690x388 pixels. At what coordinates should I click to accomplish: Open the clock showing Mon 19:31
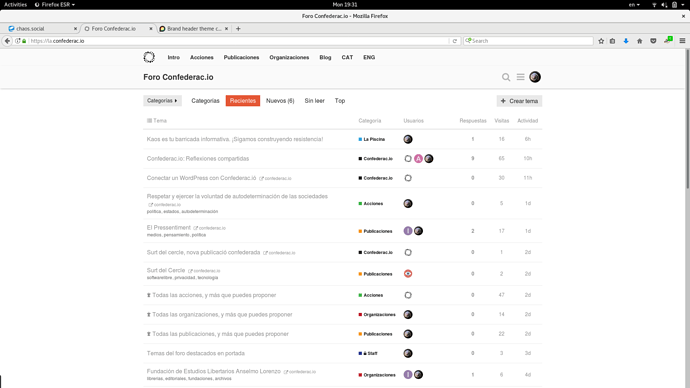[345, 4]
